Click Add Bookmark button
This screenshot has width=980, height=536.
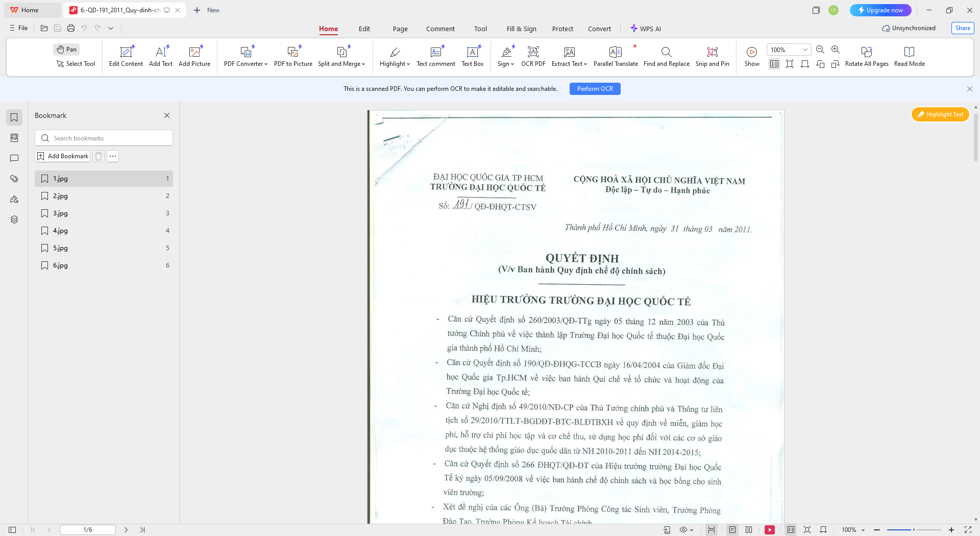(63, 156)
